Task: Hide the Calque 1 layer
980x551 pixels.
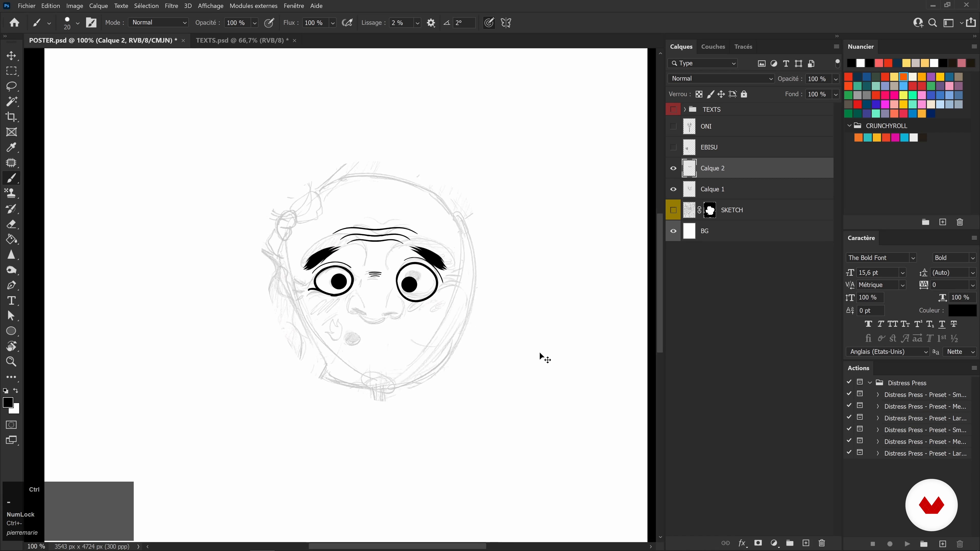Action: pyautogui.click(x=673, y=189)
